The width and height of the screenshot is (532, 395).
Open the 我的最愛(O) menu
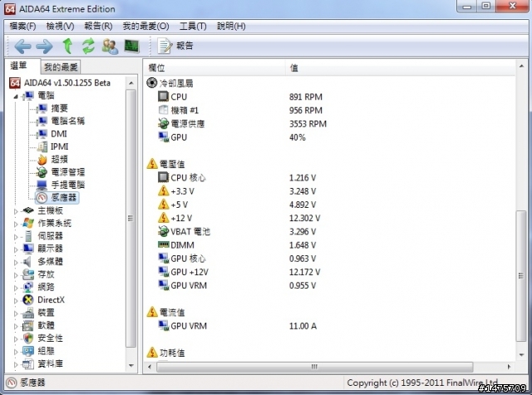pos(145,26)
